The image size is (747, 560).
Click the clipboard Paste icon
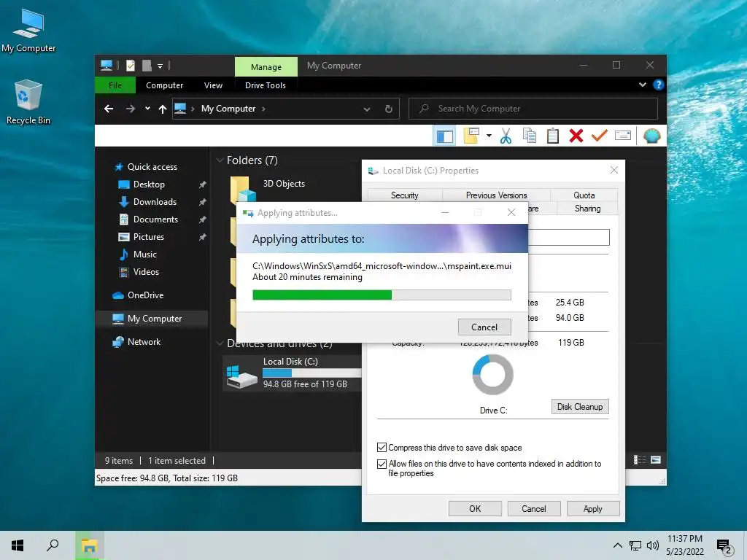click(x=553, y=136)
